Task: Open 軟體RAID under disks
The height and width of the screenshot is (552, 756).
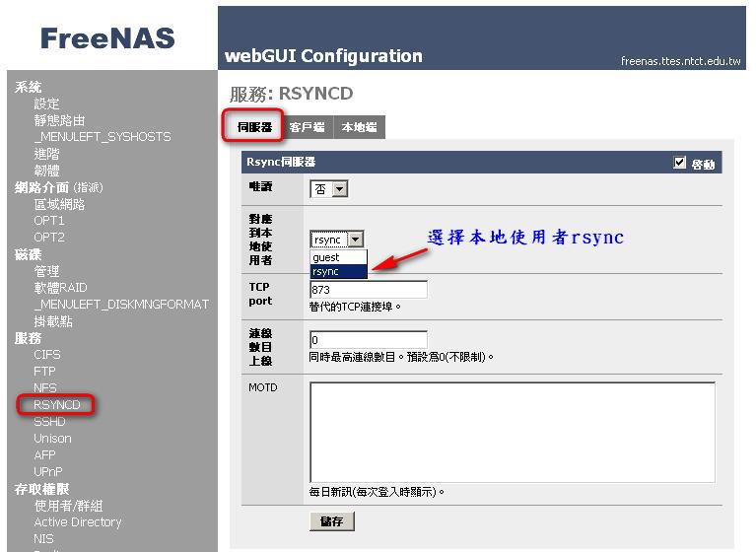Action: pyautogui.click(x=60, y=288)
